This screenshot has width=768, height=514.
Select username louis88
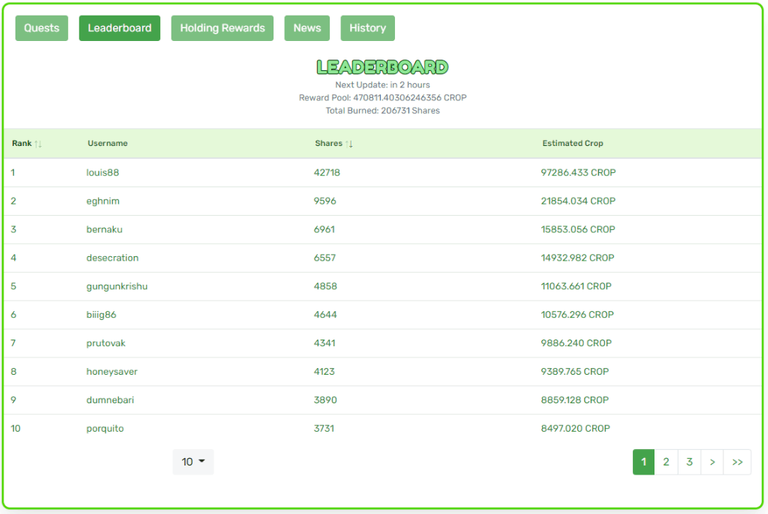pyautogui.click(x=103, y=172)
